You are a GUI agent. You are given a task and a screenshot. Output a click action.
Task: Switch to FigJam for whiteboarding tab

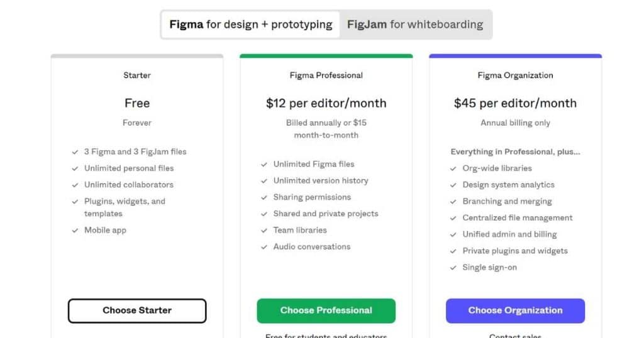coord(415,25)
